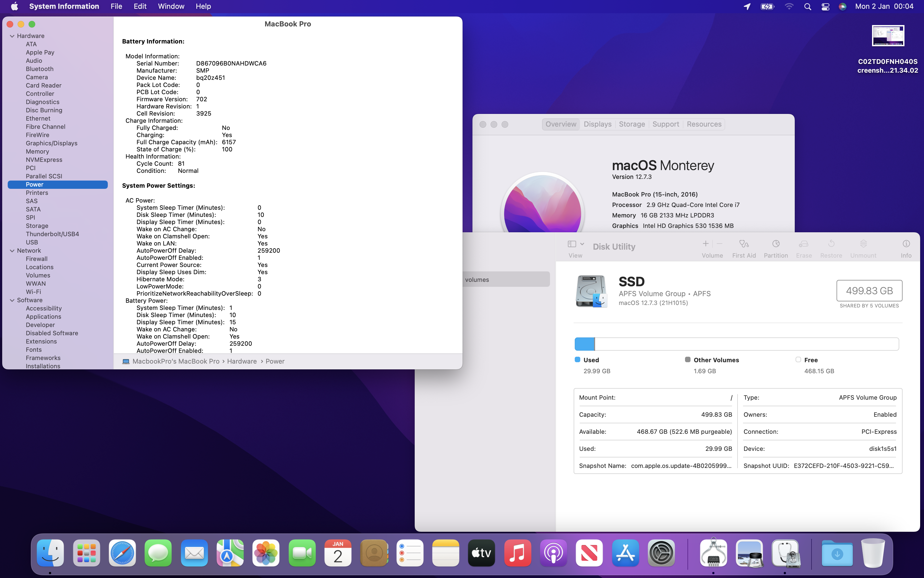Launch Safari from the Dock
Image resolution: width=924 pixels, height=578 pixels.
pyautogui.click(x=122, y=553)
